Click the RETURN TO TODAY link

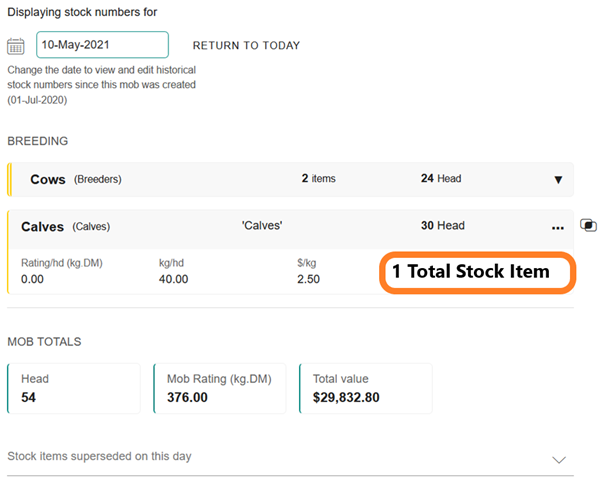tap(246, 46)
